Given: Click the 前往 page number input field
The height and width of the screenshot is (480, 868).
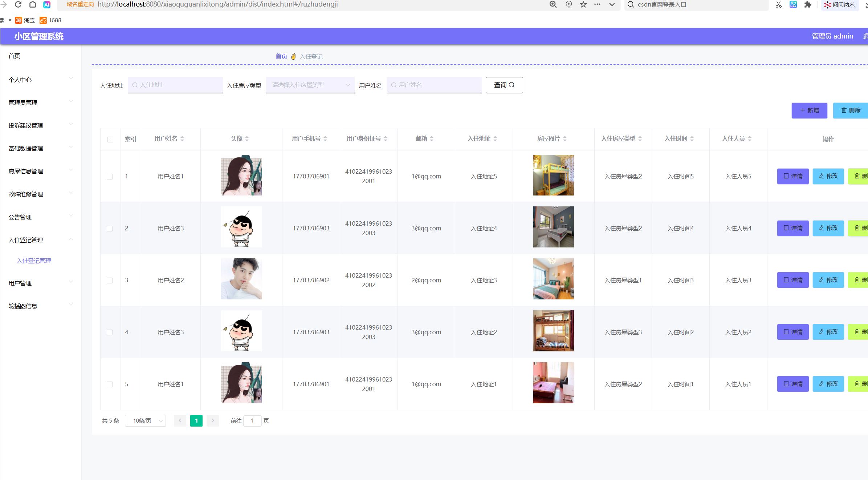Looking at the screenshot, I should 252,420.
